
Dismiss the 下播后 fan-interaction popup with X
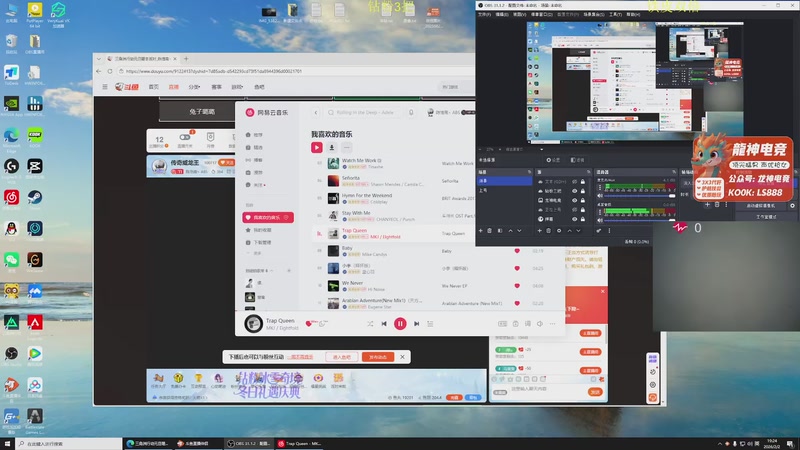point(403,357)
